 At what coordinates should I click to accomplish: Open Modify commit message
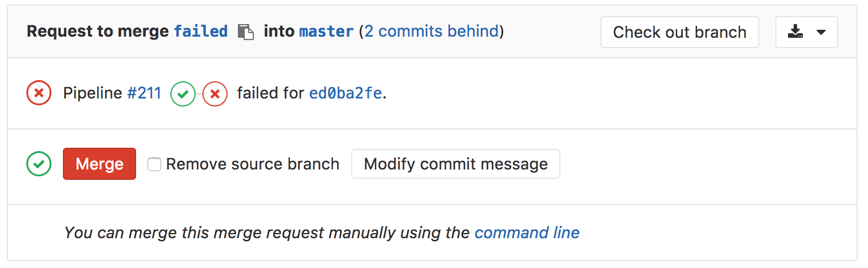(455, 164)
